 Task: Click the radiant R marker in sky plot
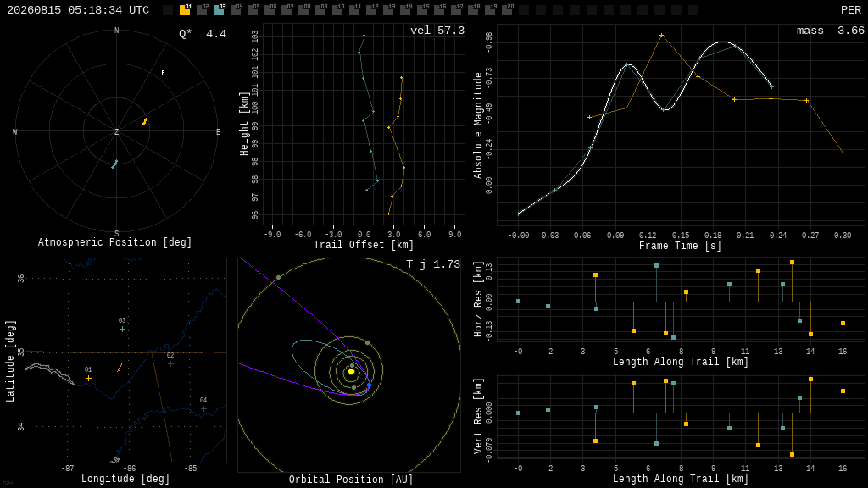pos(163,73)
